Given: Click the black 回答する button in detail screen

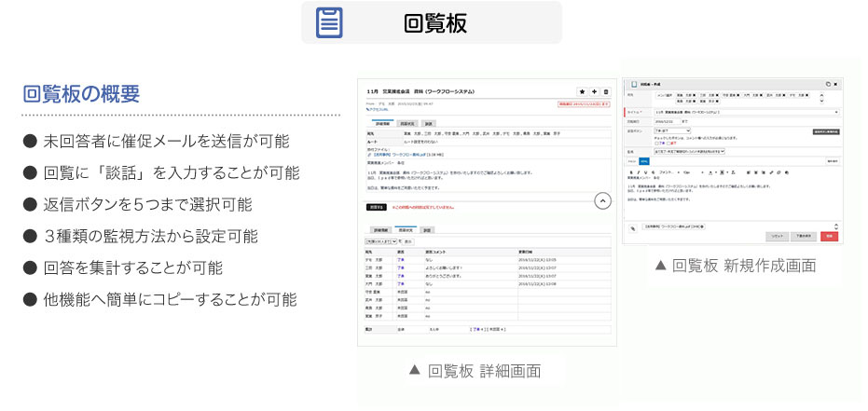Looking at the screenshot, I should pos(376,207).
